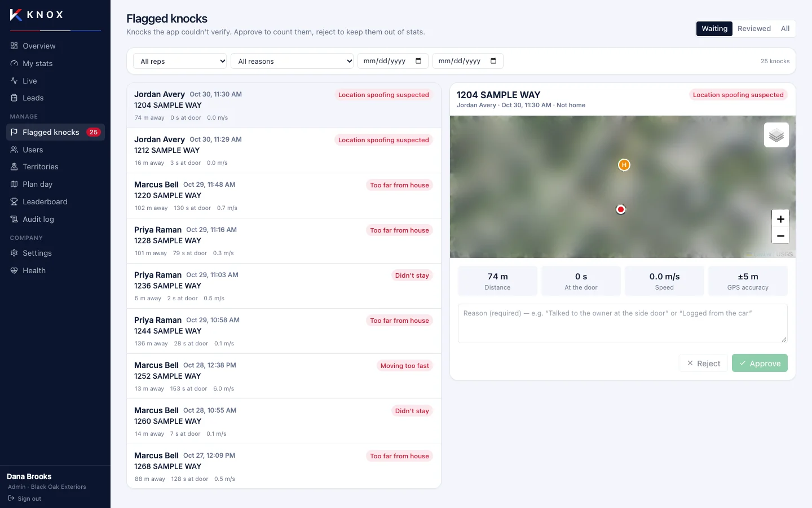The width and height of the screenshot is (812, 508).
Task: Select the 1228 SAMPLE WAY knock
Action: (284, 241)
